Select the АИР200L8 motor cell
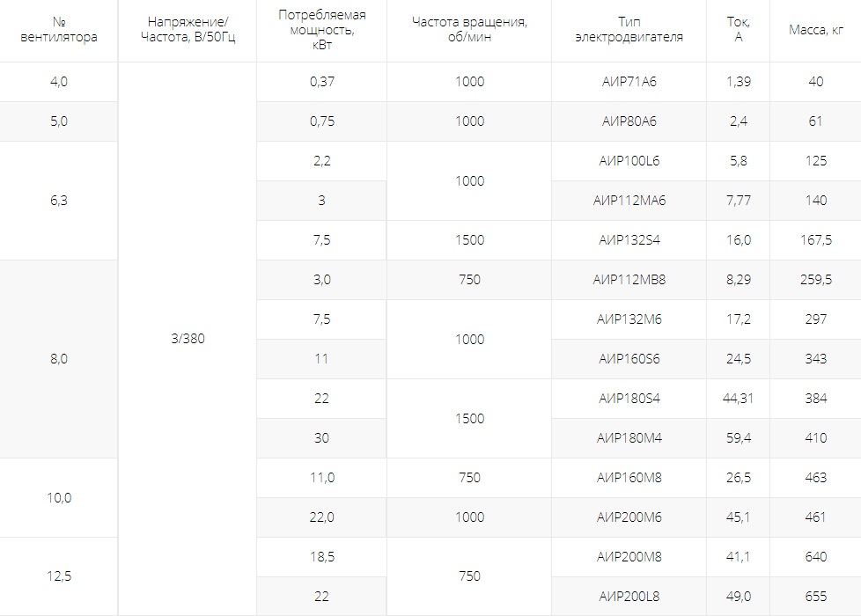The height and width of the screenshot is (616, 861). point(629,597)
